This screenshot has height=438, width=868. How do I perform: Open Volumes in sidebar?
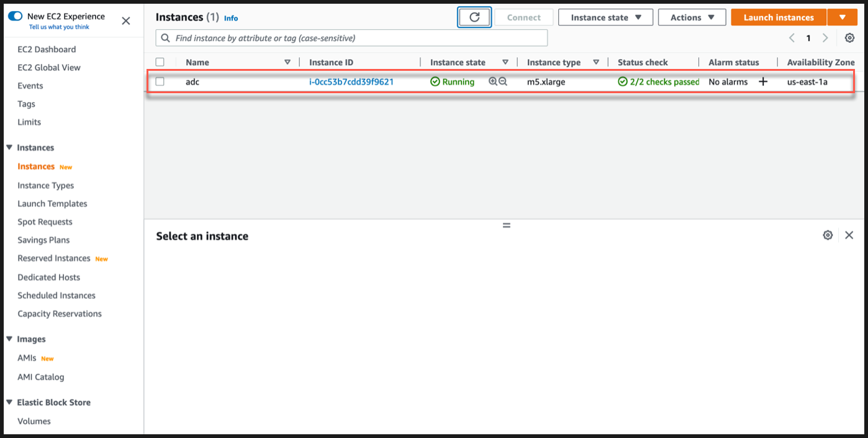[34, 421]
